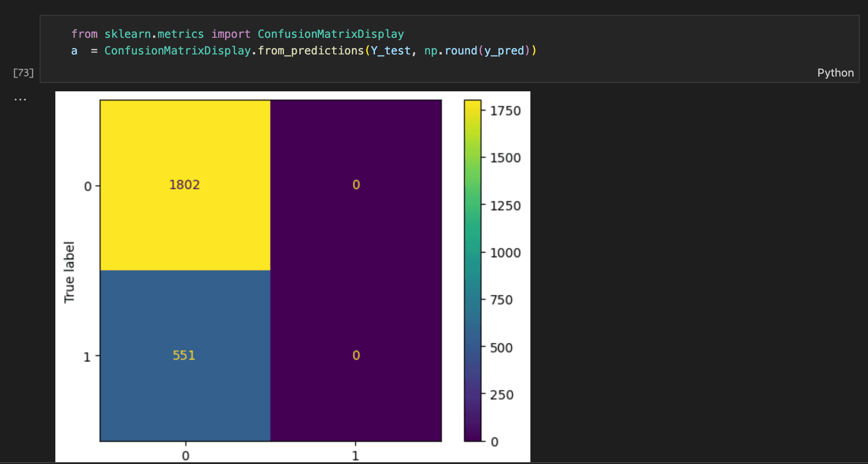Click y-axis tick label 1
The width and height of the screenshot is (868, 464).
click(87, 357)
